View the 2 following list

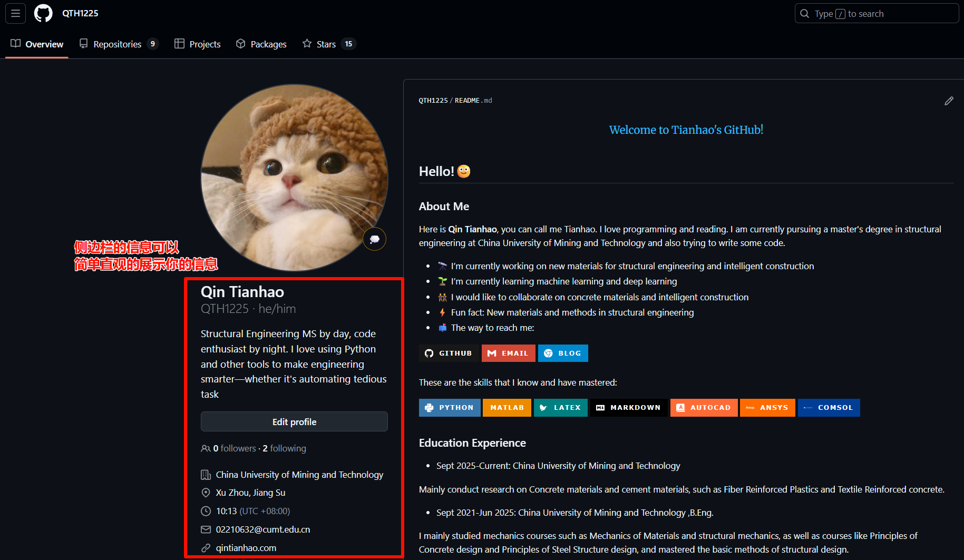(284, 448)
